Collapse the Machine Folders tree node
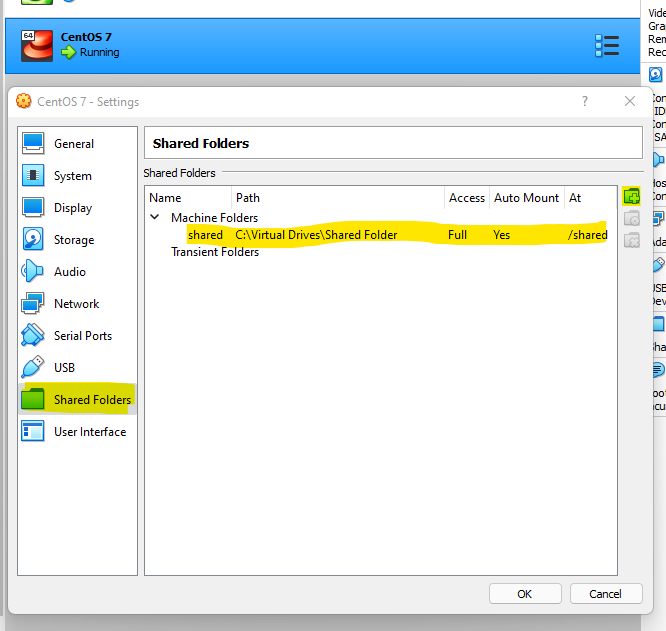This screenshot has height=631, width=666. click(x=155, y=217)
